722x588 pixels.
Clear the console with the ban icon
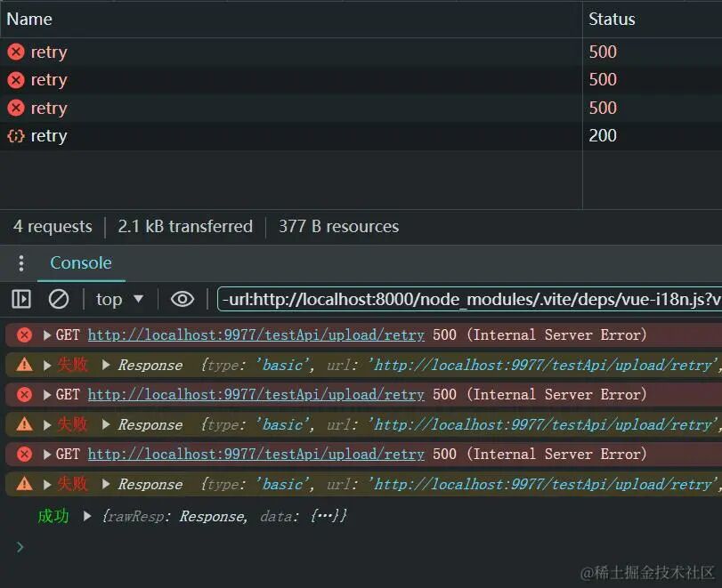(x=59, y=299)
